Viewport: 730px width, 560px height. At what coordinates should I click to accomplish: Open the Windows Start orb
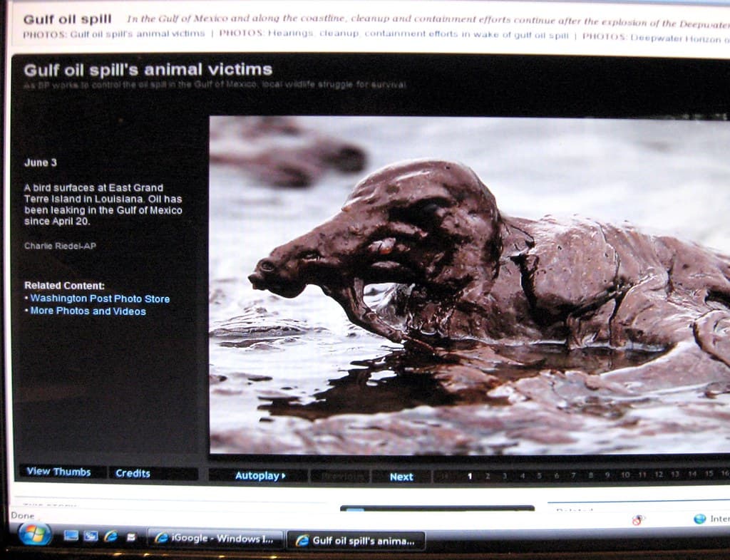[35, 534]
